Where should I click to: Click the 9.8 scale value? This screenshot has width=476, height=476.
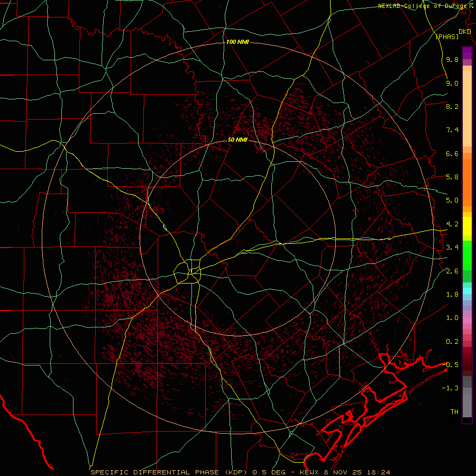click(452, 60)
